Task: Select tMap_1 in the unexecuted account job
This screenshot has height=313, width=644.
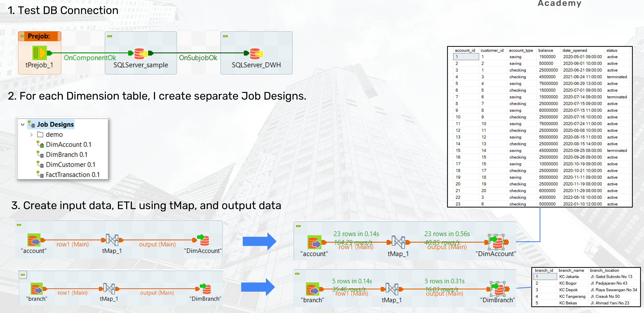Action: [x=112, y=240]
